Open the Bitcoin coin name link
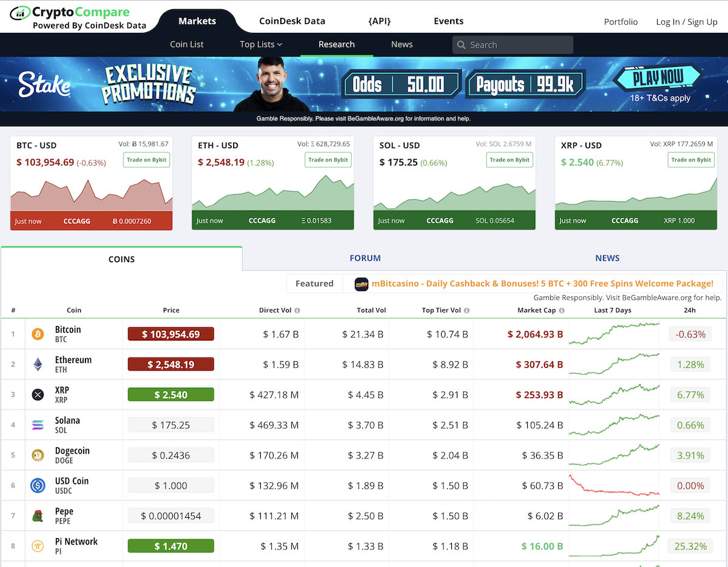This screenshot has width=728, height=567. point(68,329)
